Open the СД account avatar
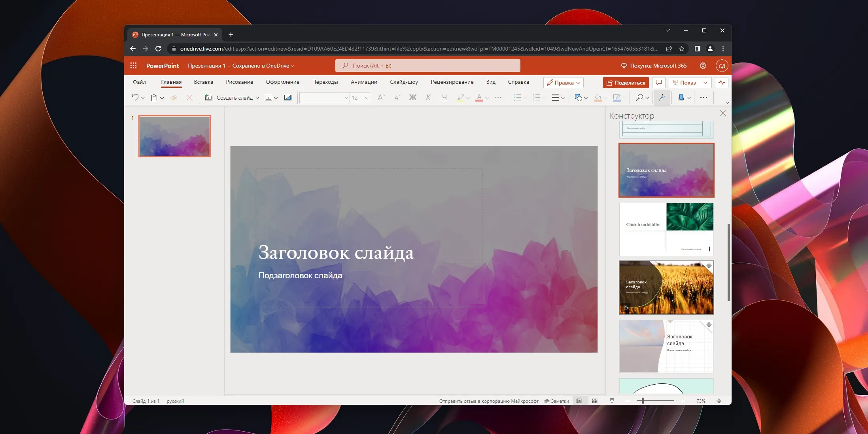This screenshot has width=868, height=434. coord(722,66)
